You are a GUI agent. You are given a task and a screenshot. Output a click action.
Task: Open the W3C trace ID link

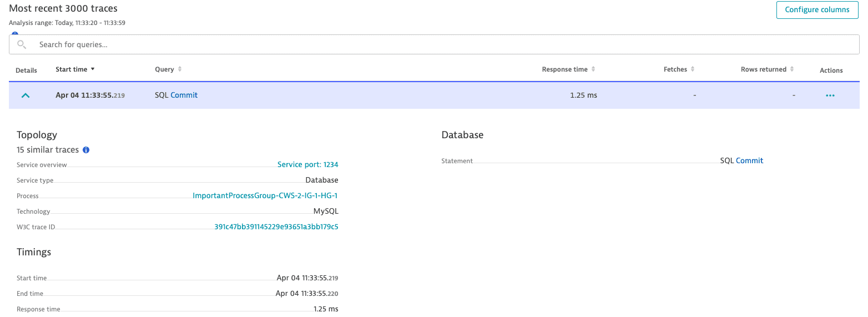[276, 227]
